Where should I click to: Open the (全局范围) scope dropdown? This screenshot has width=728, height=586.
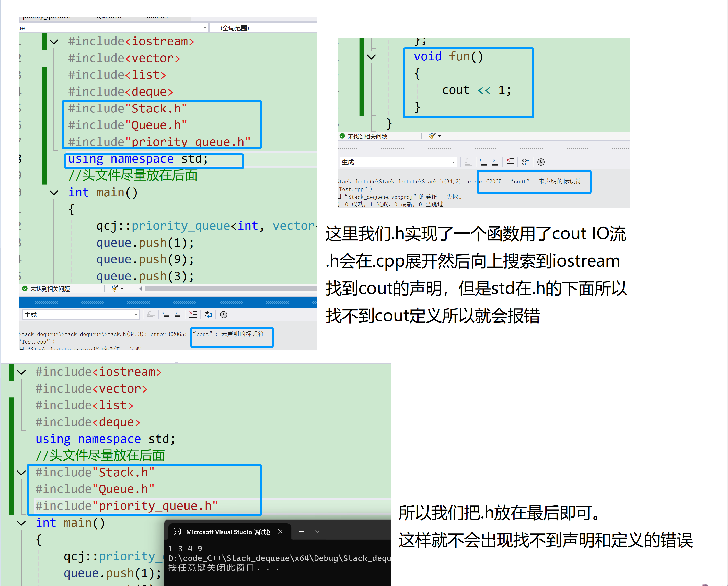tap(263, 28)
